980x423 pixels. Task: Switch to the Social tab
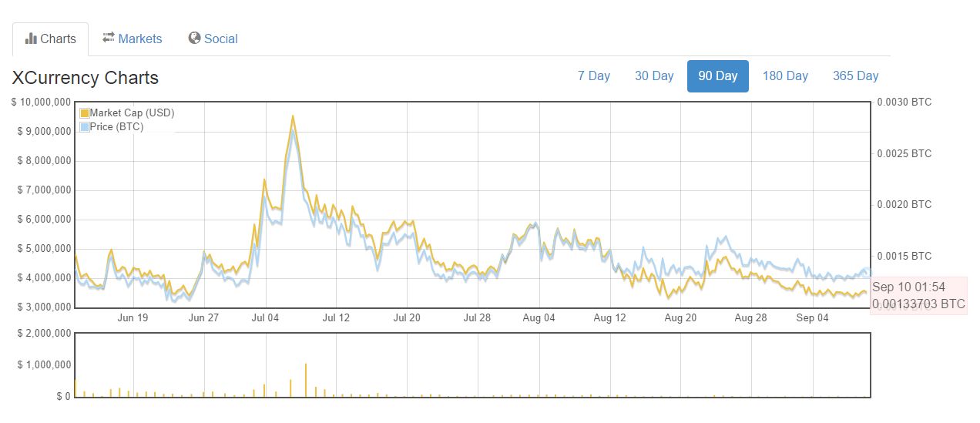pyautogui.click(x=213, y=39)
